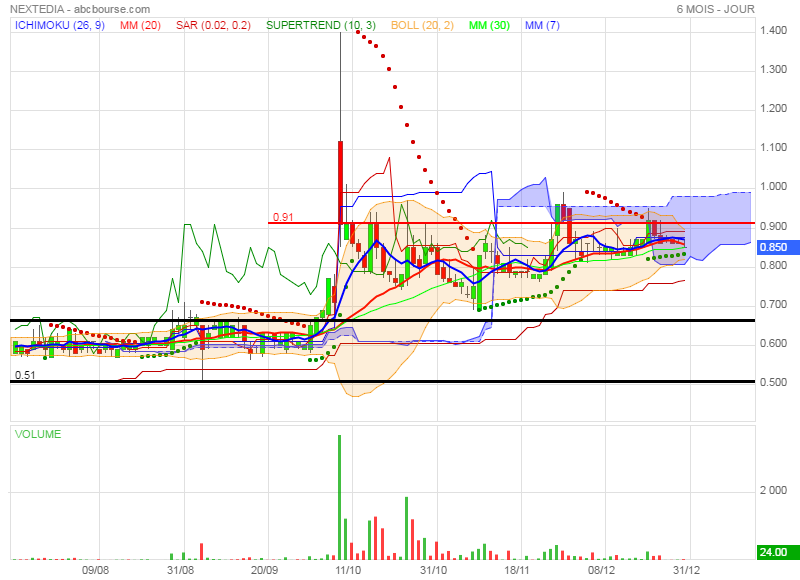
Task: Click the 31/08 date axis label
Action: (x=180, y=570)
